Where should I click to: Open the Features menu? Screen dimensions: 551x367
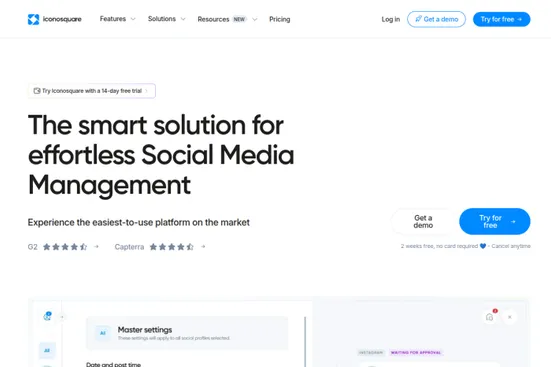[113, 19]
